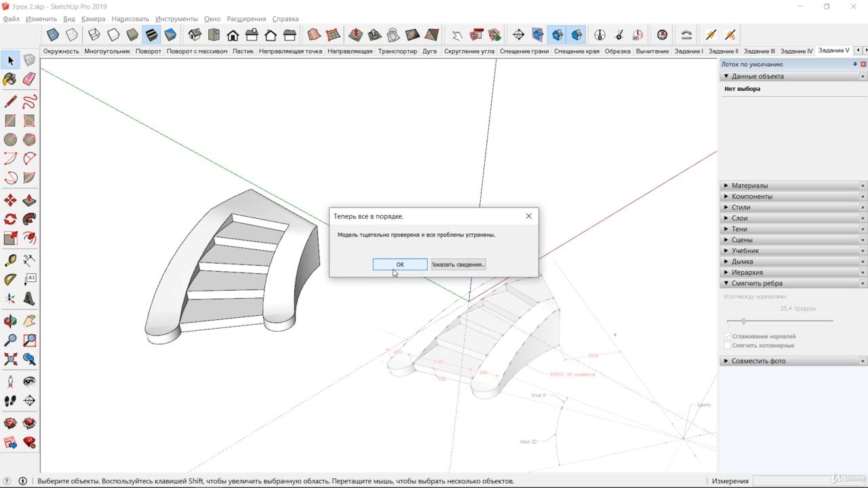Add a Section Plane from top toolbar

(x=519, y=35)
